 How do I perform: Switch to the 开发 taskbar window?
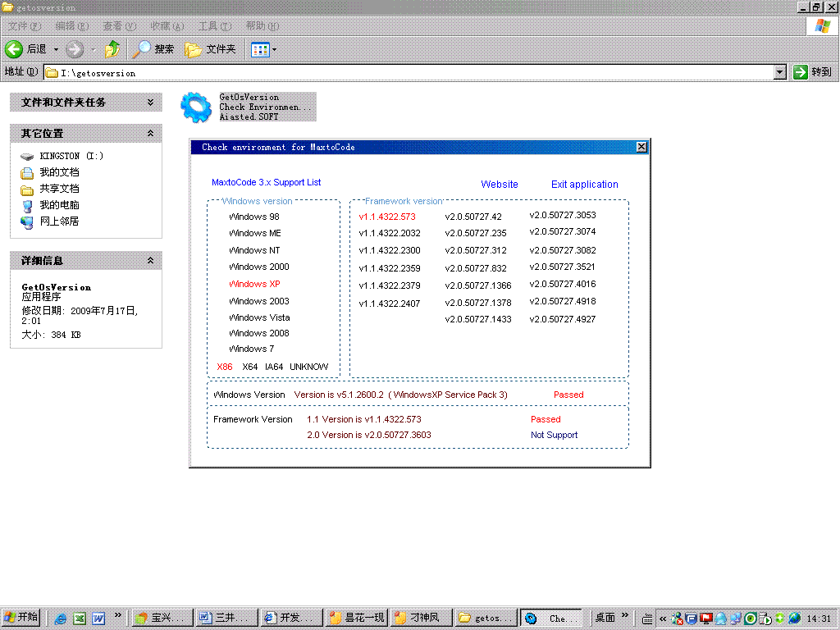coord(291,618)
